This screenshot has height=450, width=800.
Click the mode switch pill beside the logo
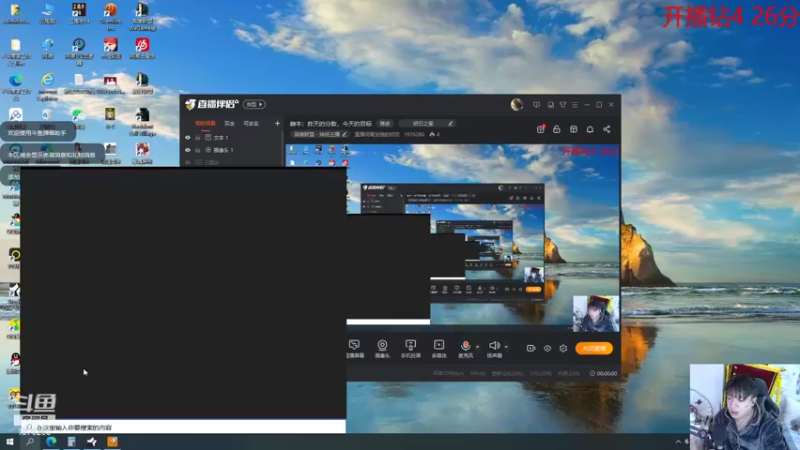point(254,104)
